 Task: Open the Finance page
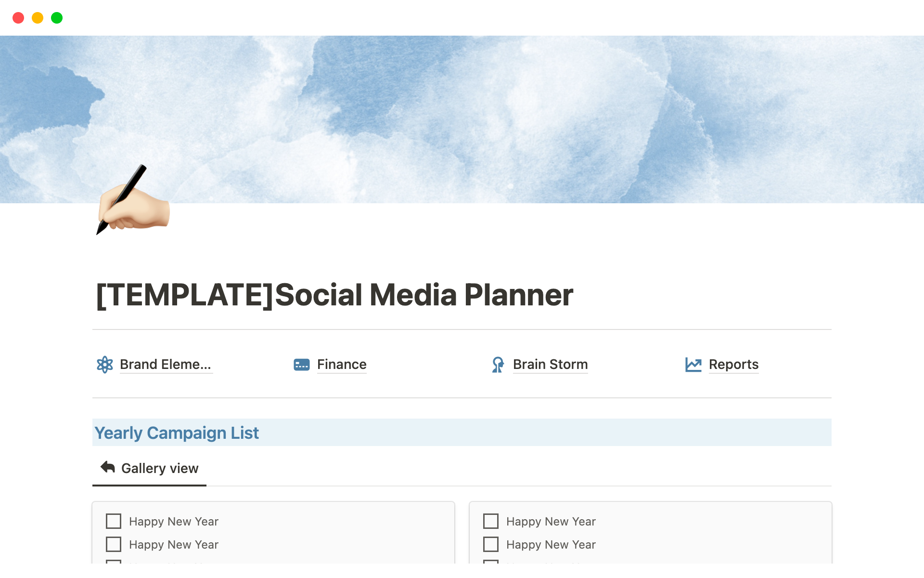pos(342,365)
